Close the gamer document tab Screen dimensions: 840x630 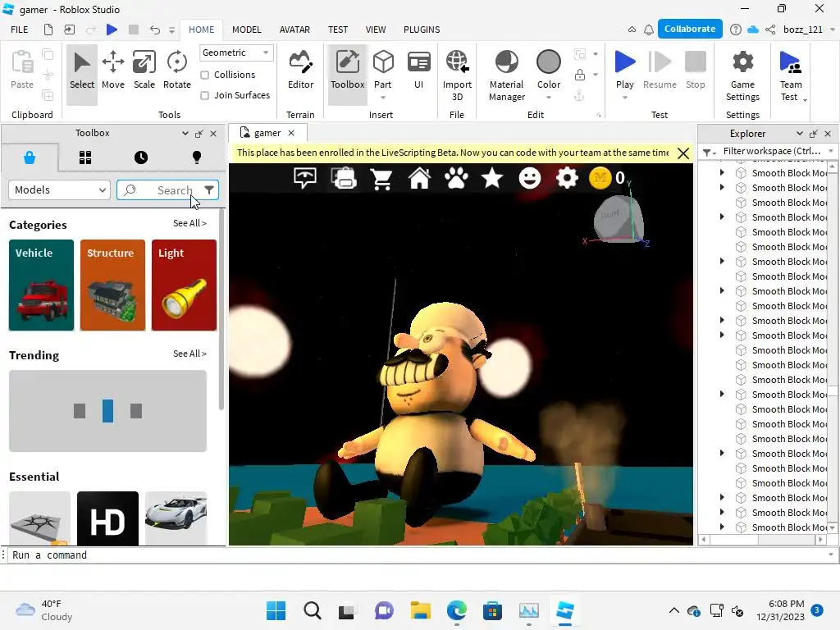[291, 133]
